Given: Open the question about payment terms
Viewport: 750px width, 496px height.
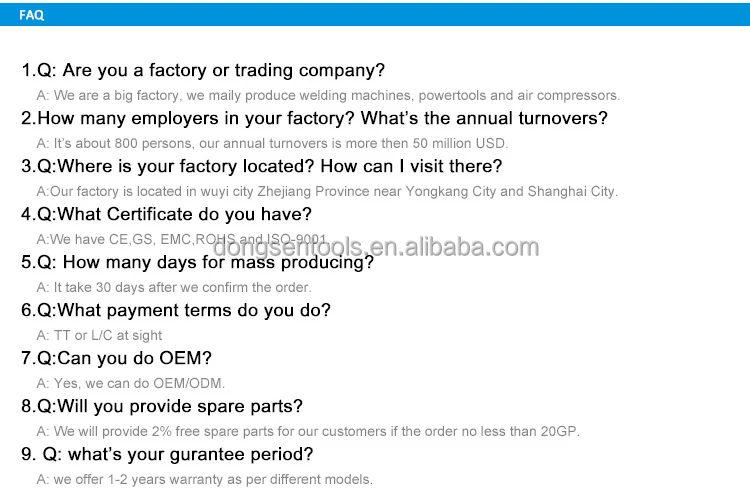Looking at the screenshot, I should (176, 310).
